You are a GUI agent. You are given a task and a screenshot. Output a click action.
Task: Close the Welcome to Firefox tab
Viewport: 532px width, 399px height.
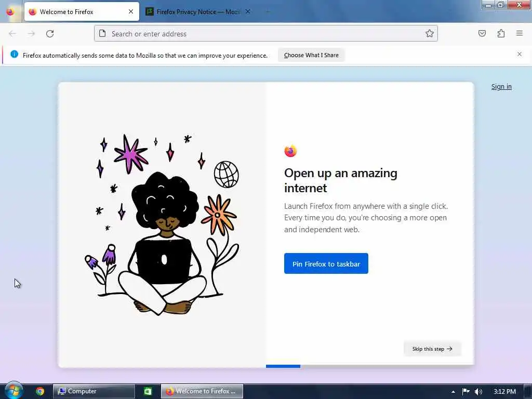click(131, 11)
